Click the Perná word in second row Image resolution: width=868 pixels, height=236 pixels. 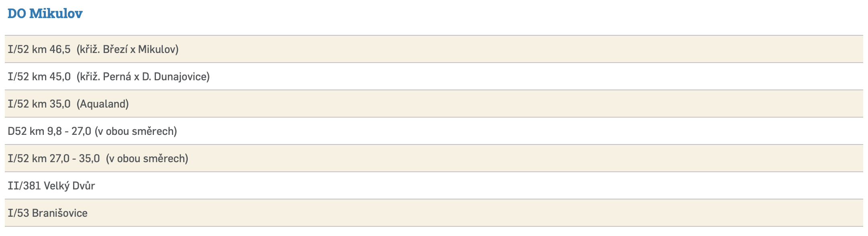point(117,77)
